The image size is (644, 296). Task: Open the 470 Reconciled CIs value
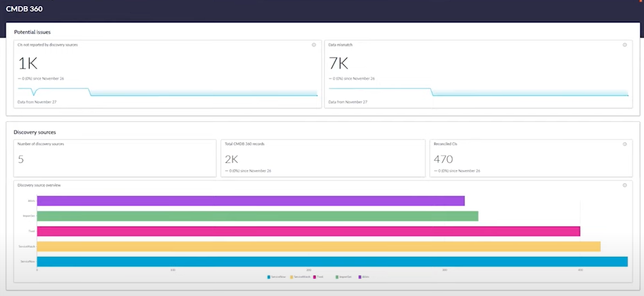point(443,159)
